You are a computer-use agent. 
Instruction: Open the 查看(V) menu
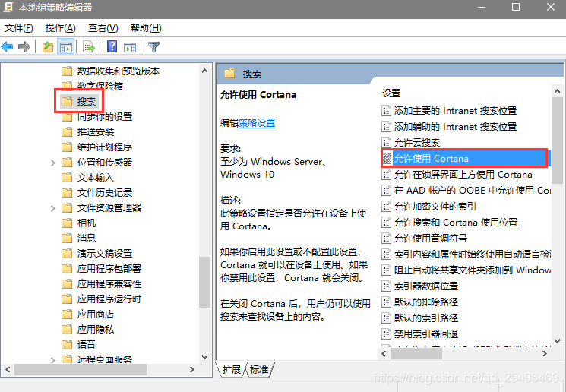click(x=103, y=28)
